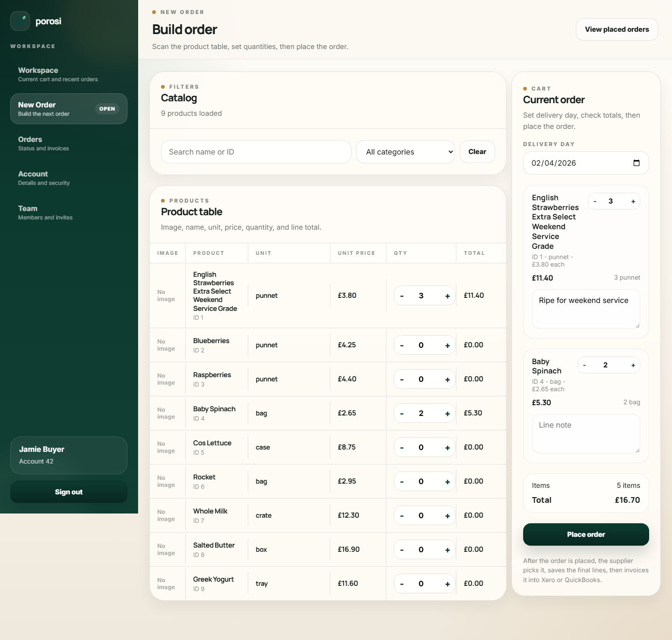Add one Salted Butter box

click(448, 550)
